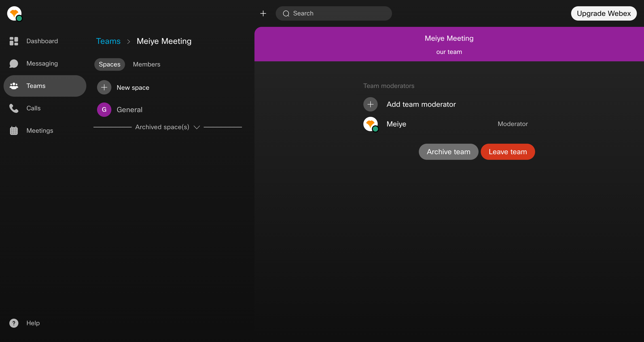Expand the Archived space(s) chevron
Viewport: 644px width, 342px height.
197,127
